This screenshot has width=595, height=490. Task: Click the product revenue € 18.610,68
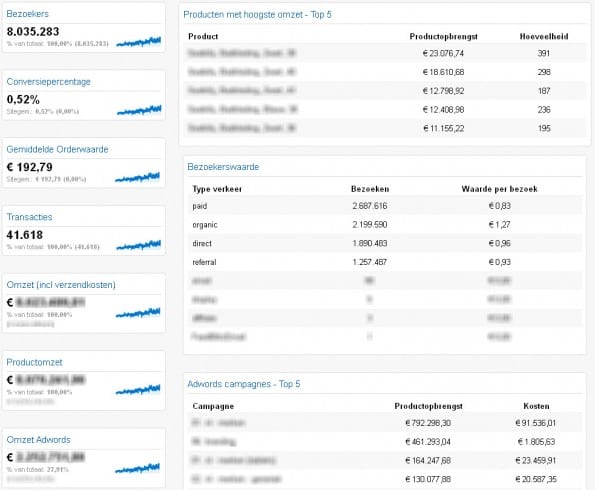[x=443, y=72]
